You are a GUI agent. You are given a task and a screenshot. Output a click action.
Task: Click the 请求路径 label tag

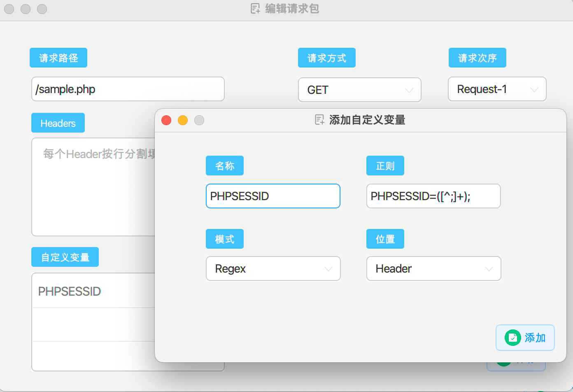58,58
